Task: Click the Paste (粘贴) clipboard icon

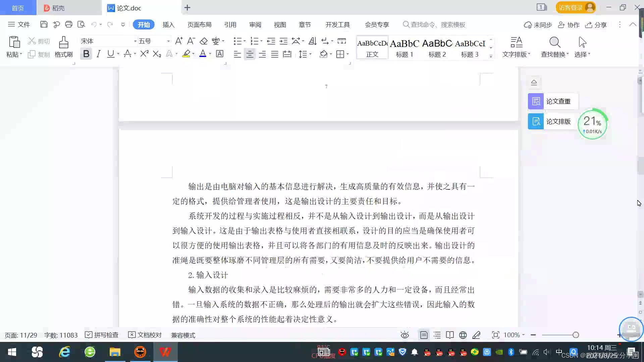Action: pyautogui.click(x=14, y=43)
